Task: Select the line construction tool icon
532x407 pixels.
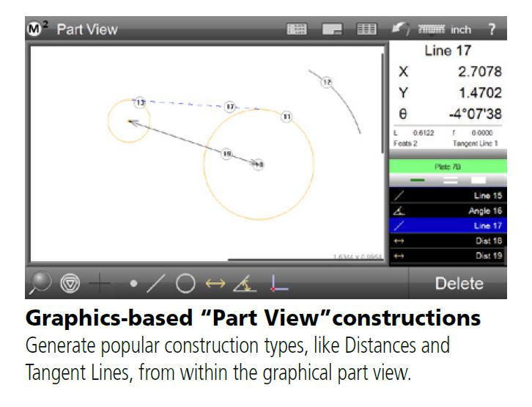Action: [x=155, y=284]
